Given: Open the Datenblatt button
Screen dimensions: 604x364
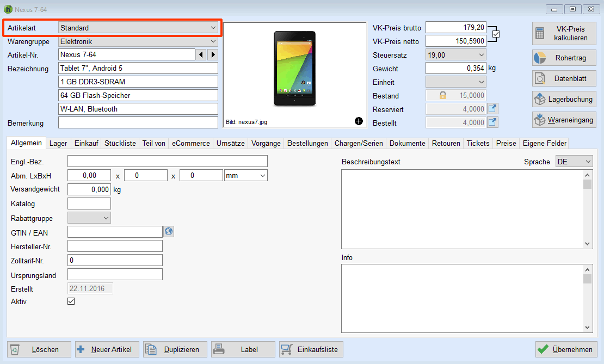Looking at the screenshot, I should 564,78.
